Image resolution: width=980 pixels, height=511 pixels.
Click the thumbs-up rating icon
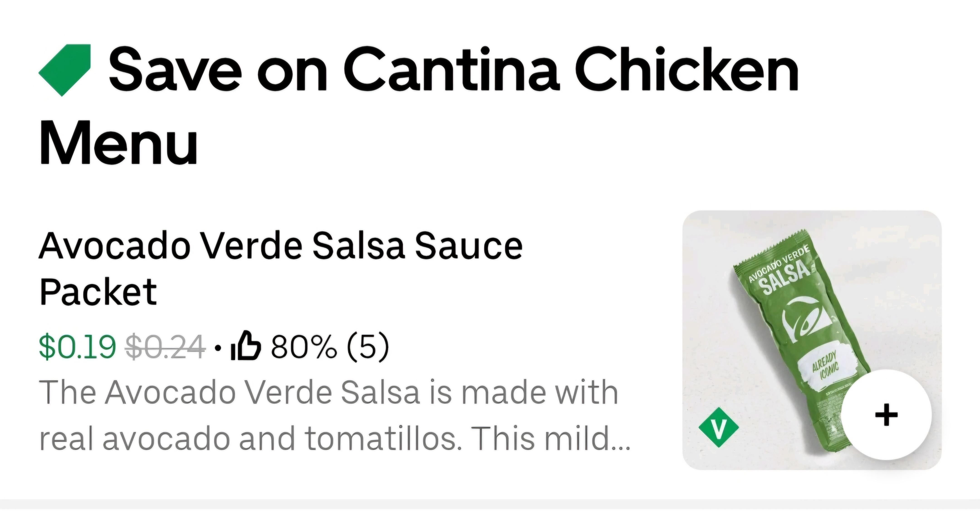point(246,346)
